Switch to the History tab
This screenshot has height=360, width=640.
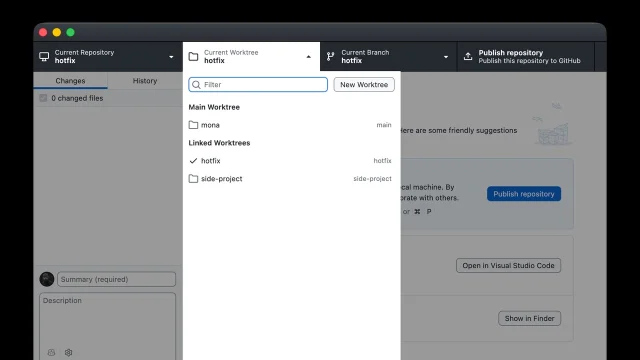point(145,80)
